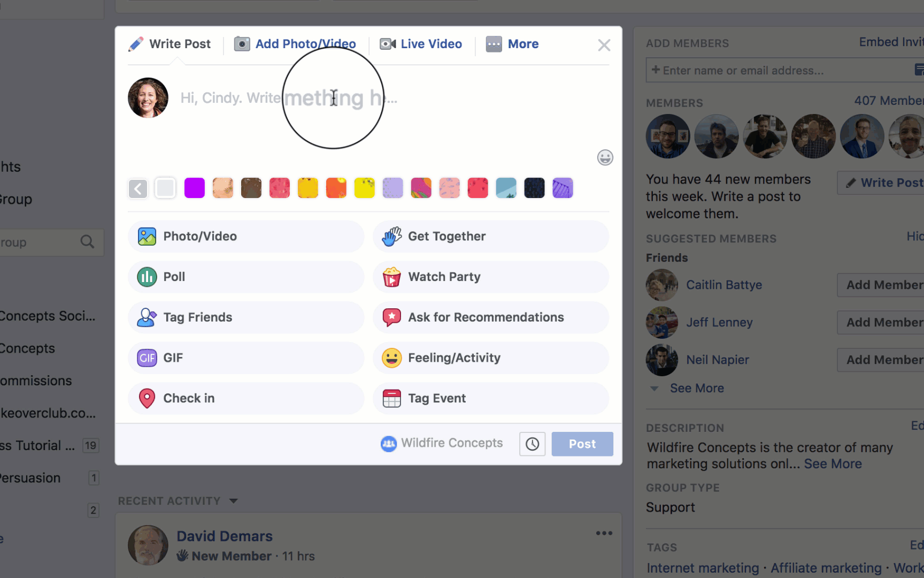The image size is (924, 578).
Task: Select the lavender background swatch
Action: click(x=392, y=188)
